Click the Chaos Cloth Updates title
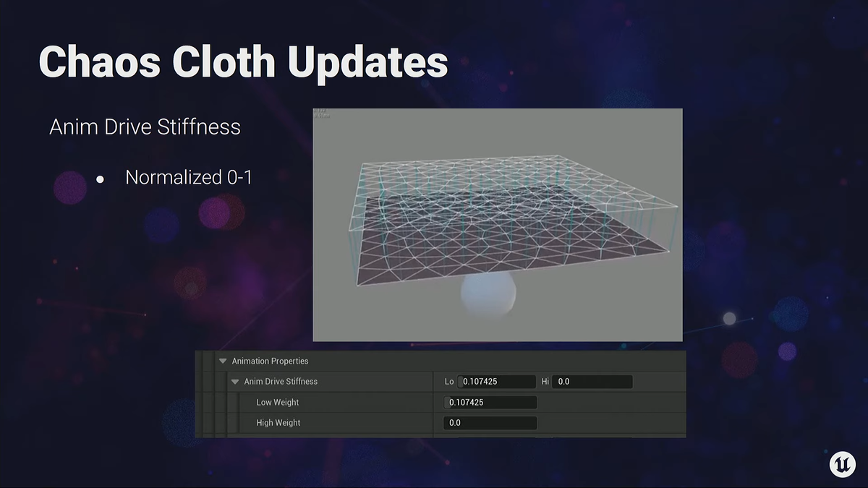The image size is (868, 488). click(243, 61)
